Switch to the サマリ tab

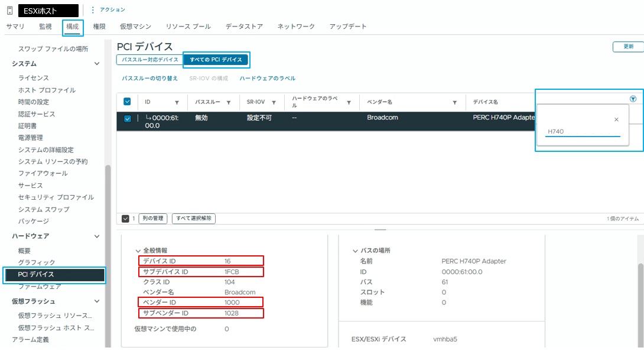pyautogui.click(x=15, y=26)
